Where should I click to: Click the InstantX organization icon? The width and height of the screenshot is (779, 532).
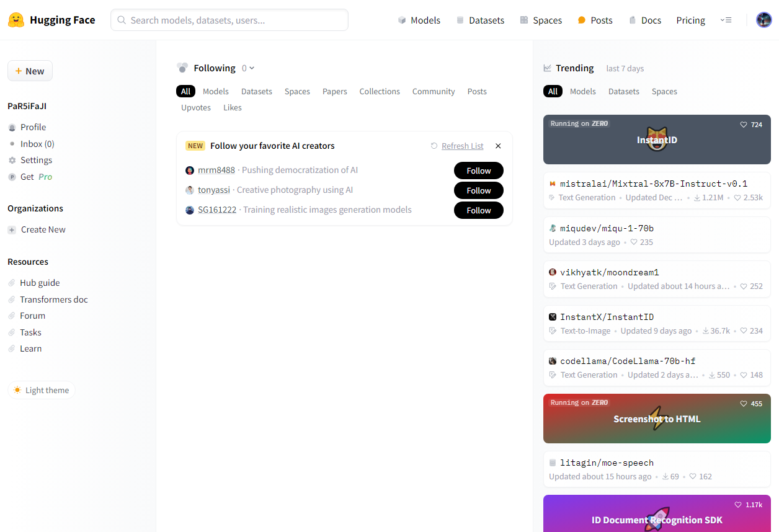point(553,317)
